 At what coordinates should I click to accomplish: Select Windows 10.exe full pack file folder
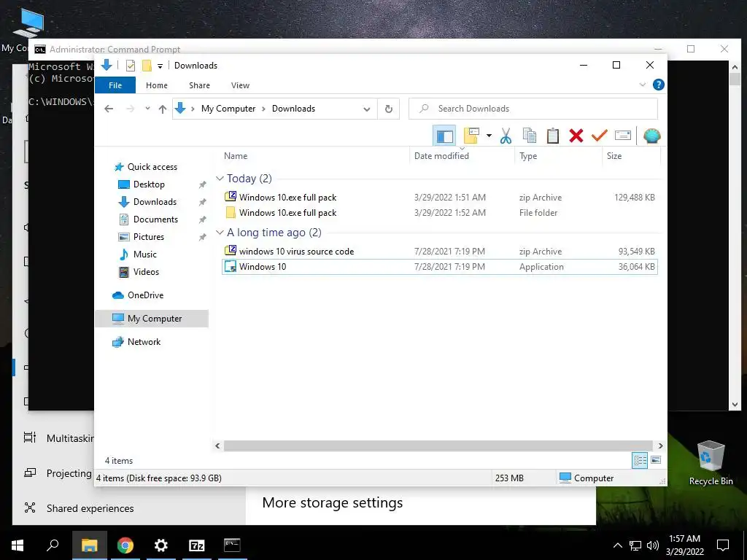click(440, 213)
